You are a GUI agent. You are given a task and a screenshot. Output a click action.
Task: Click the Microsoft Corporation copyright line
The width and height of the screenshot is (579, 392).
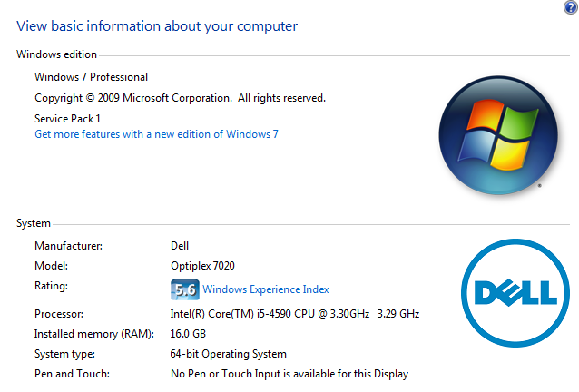click(x=180, y=98)
